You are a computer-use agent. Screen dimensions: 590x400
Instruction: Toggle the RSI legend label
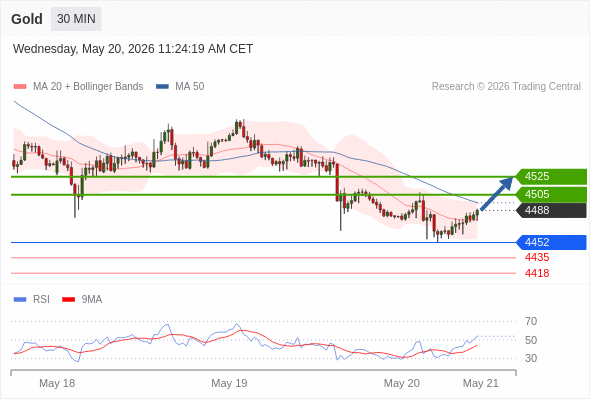point(41,300)
